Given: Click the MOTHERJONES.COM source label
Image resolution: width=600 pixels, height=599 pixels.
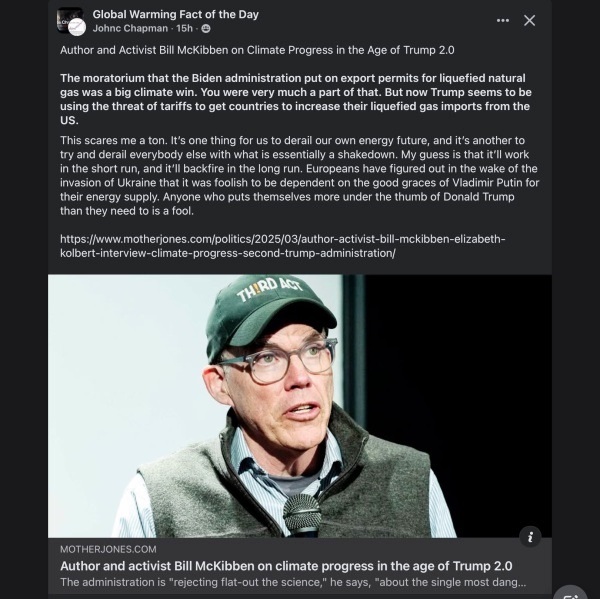Looking at the screenshot, I should [x=108, y=550].
